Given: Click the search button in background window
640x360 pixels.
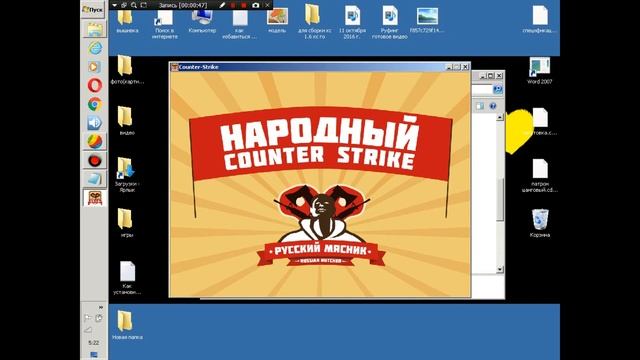Looking at the screenshot, I should 498,89.
